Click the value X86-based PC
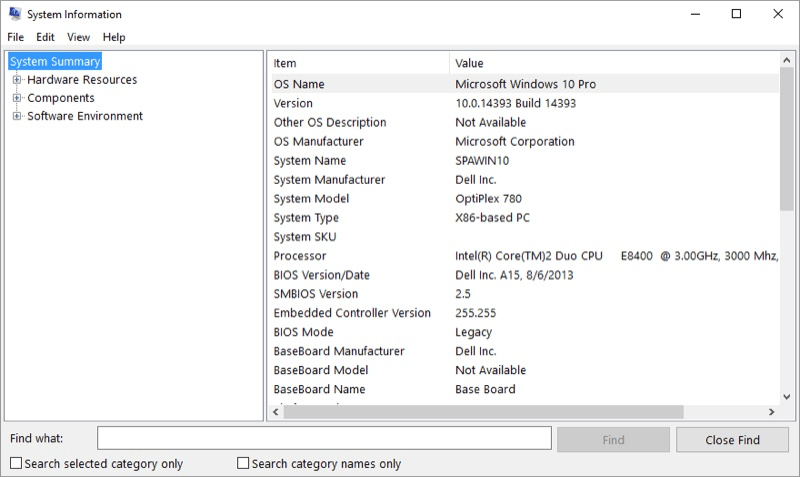 click(492, 218)
